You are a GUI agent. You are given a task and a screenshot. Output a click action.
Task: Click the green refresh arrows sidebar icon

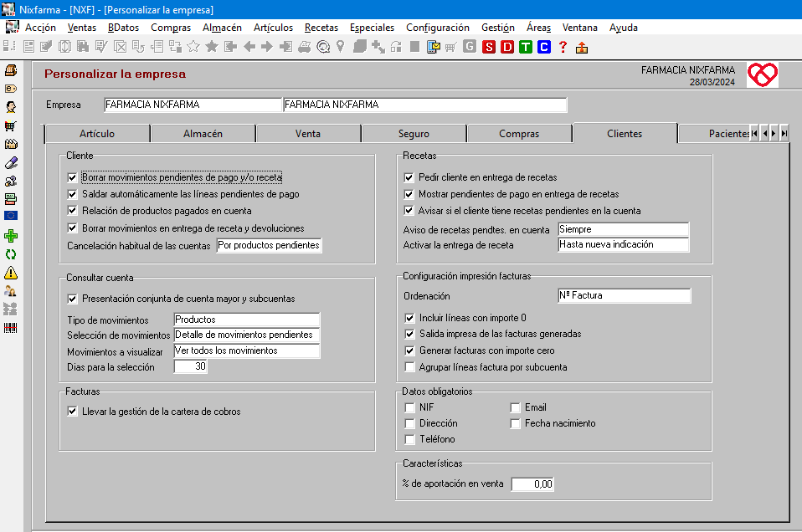(11, 254)
